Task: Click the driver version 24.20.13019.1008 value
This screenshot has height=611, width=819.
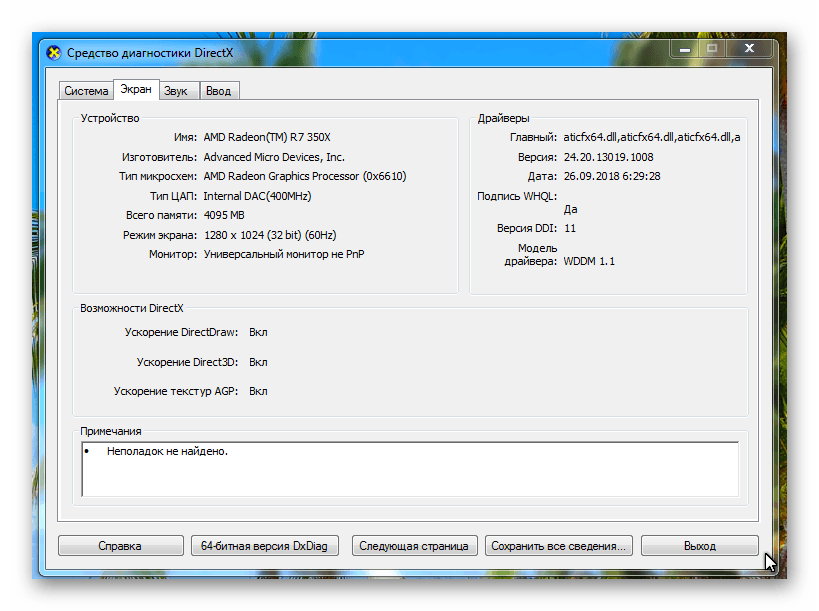Action: [x=608, y=157]
